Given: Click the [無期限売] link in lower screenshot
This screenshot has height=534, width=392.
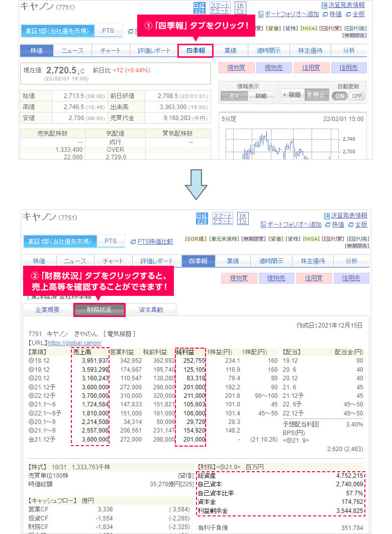Looking at the screenshot, I should (357, 246).
